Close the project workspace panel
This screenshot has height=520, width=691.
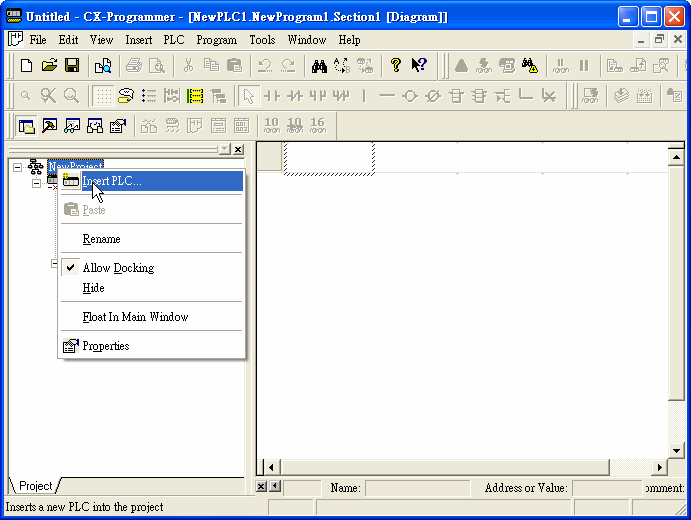coord(238,149)
